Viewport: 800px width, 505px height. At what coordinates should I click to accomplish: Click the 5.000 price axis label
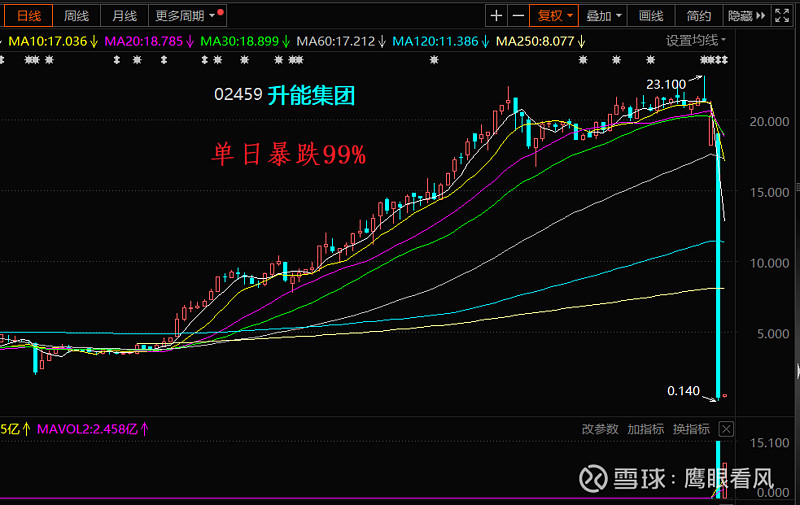(773, 334)
